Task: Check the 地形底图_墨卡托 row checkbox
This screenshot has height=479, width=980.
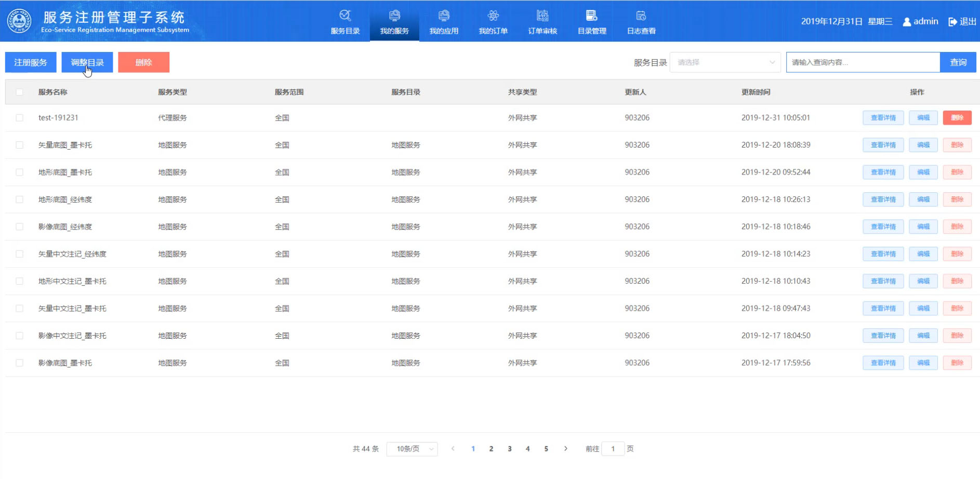Action: click(19, 172)
